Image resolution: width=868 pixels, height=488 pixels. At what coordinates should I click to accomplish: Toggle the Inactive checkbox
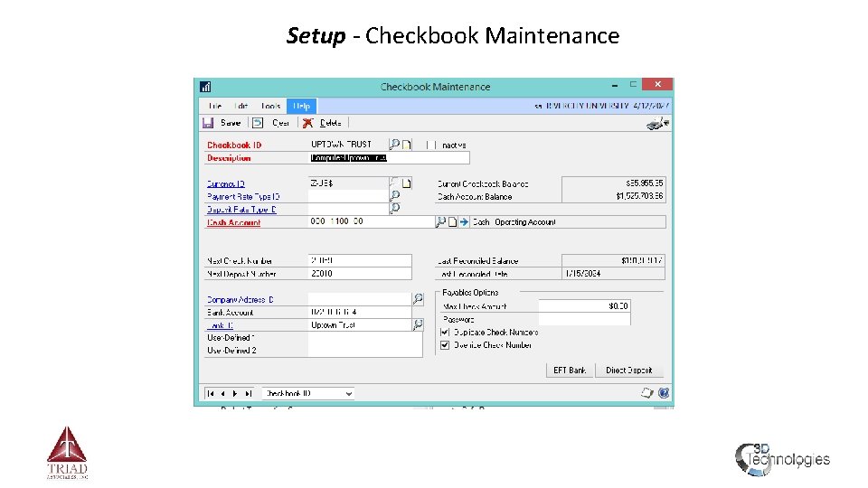[x=431, y=145]
